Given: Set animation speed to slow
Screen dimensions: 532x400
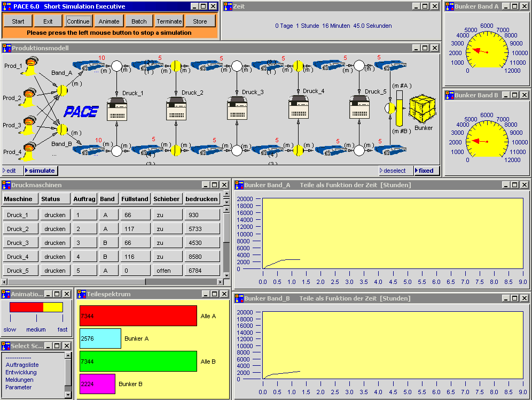Looking at the screenshot, I should [x=10, y=329].
